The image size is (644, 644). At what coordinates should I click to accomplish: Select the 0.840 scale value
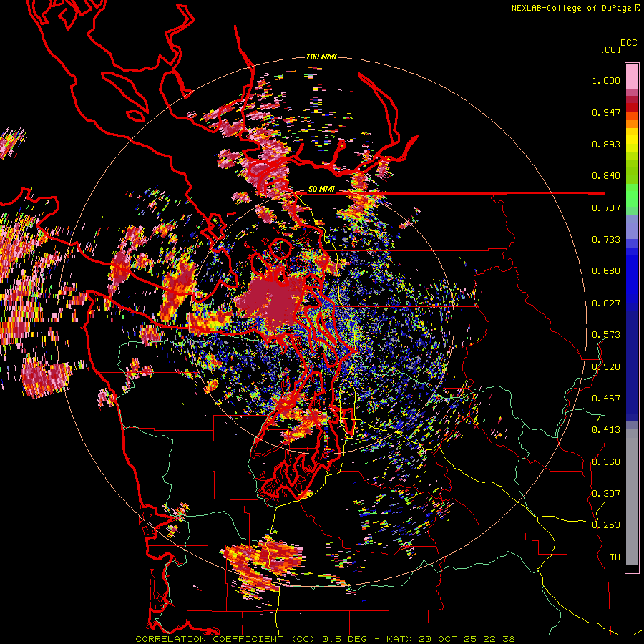[606, 176]
